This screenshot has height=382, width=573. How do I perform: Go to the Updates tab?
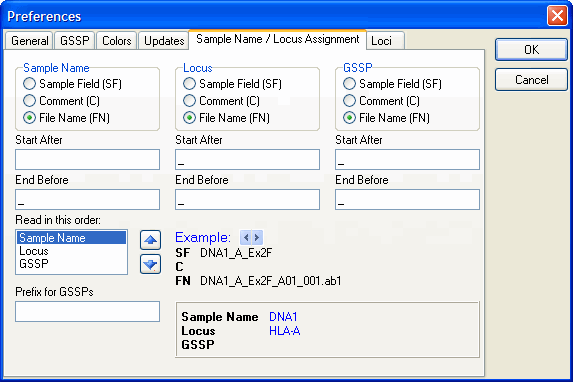pos(164,41)
